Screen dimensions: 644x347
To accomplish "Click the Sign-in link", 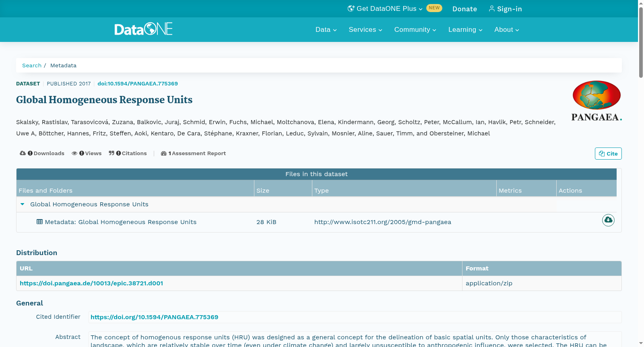I will click(505, 9).
